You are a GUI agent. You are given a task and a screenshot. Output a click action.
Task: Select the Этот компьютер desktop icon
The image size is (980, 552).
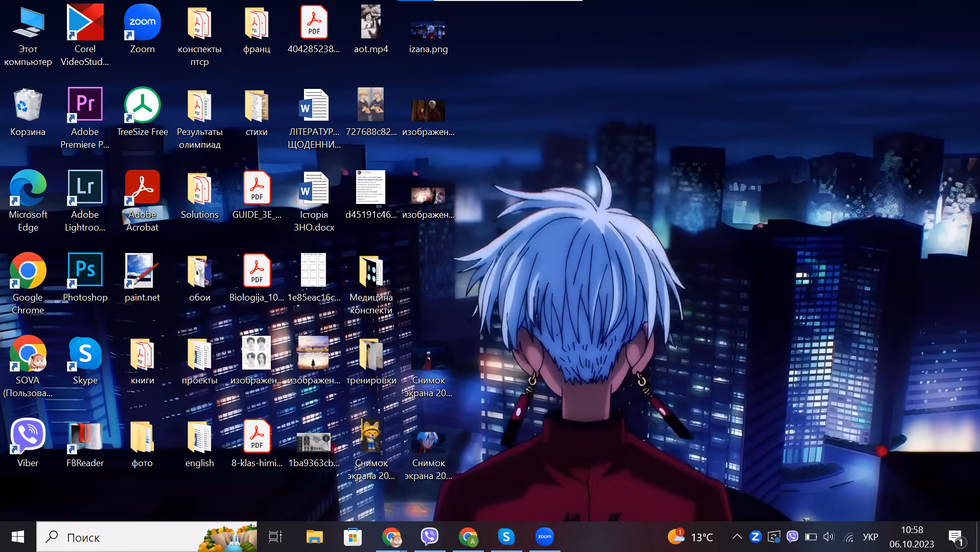tap(28, 35)
